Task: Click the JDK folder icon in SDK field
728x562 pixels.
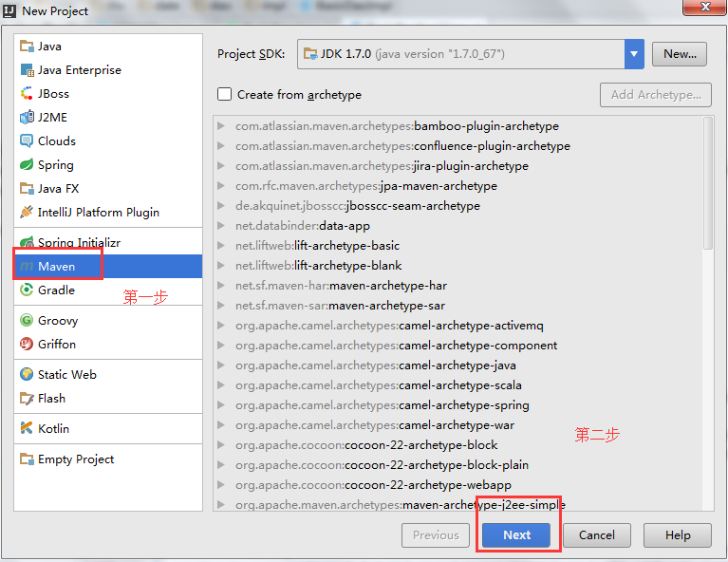Action: pyautogui.click(x=310, y=54)
